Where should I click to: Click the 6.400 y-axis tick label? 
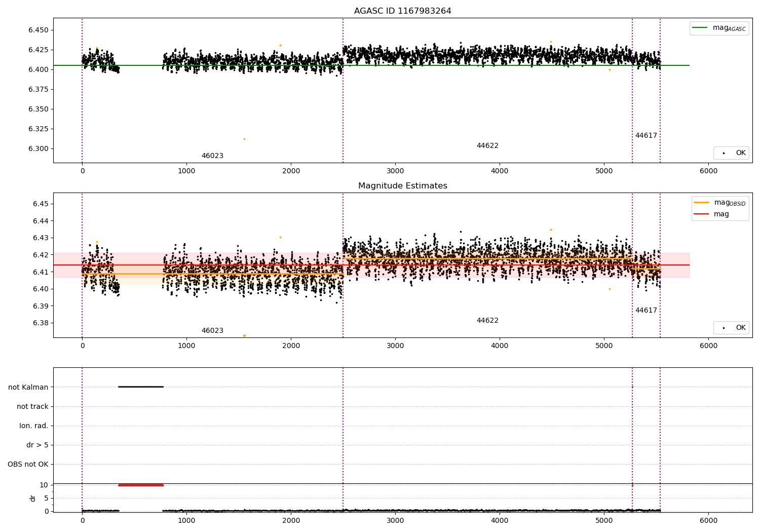pos(39,70)
